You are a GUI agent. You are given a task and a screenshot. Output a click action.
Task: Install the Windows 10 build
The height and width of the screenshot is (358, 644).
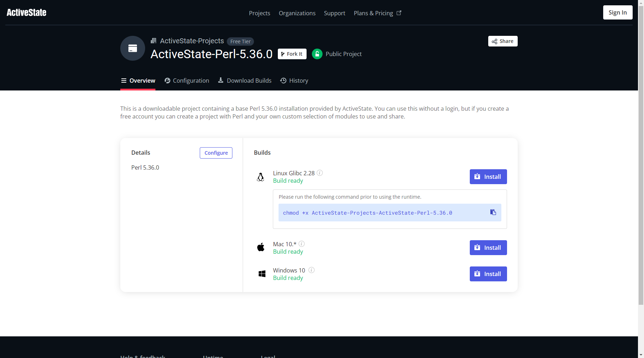pos(488,274)
